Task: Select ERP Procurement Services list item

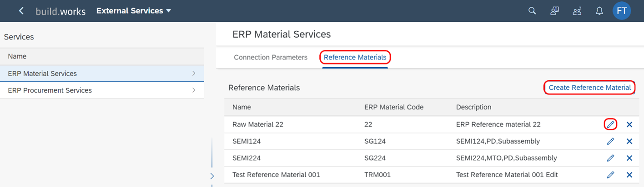Action: [x=102, y=90]
